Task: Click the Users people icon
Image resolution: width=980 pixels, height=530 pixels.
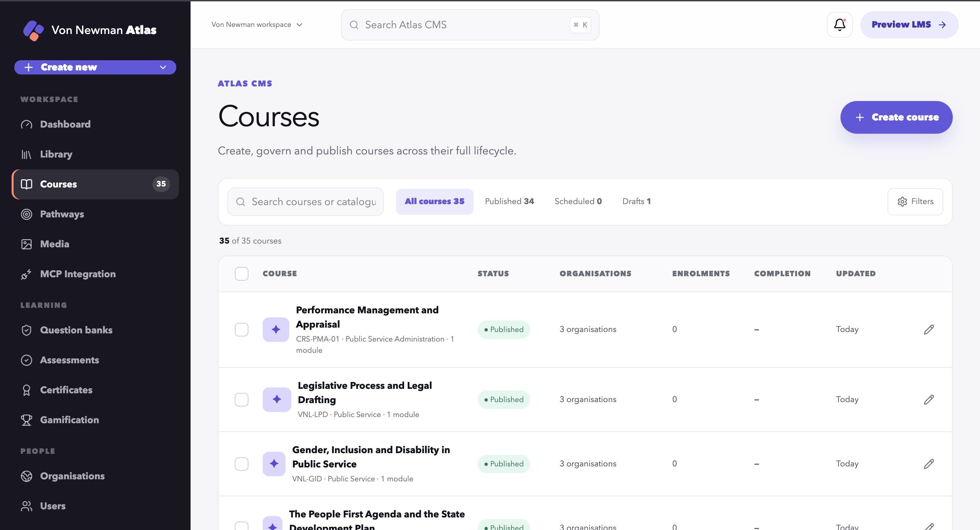Action: click(x=26, y=506)
